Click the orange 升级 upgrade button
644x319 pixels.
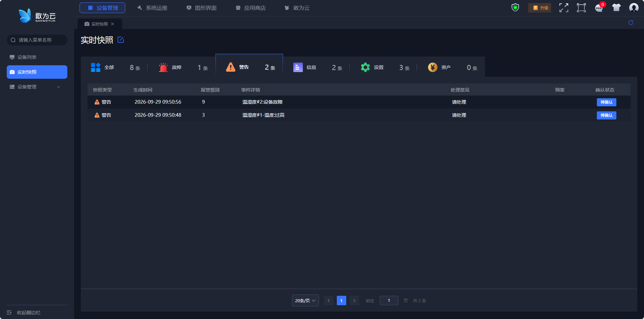pos(540,8)
